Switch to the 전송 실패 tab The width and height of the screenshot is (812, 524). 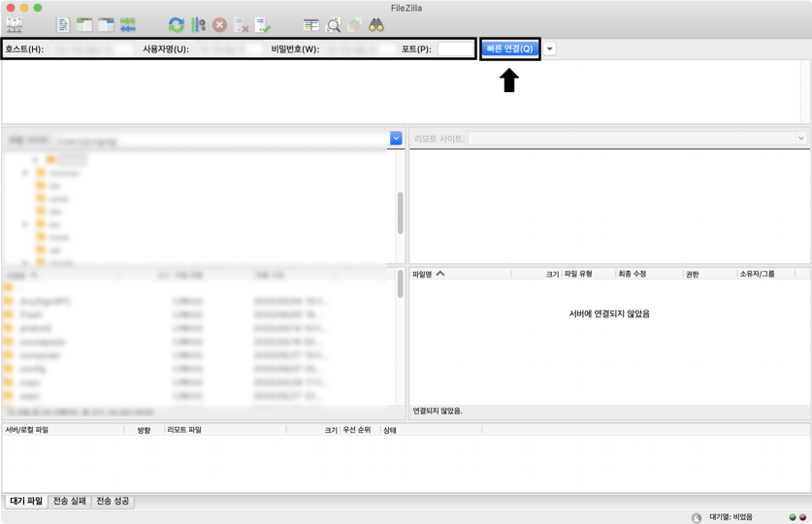pyautogui.click(x=70, y=501)
